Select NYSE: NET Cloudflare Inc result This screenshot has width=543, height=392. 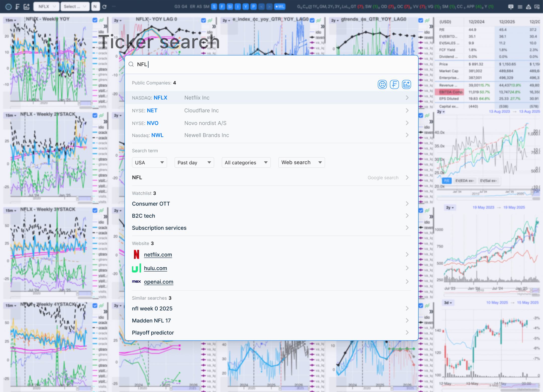point(271,111)
